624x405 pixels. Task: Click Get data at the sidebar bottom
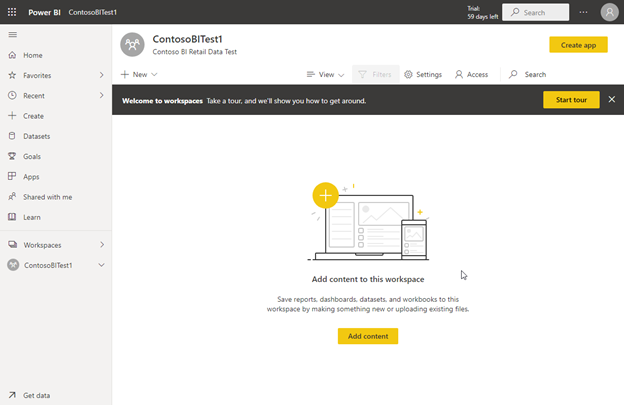pyautogui.click(x=36, y=395)
